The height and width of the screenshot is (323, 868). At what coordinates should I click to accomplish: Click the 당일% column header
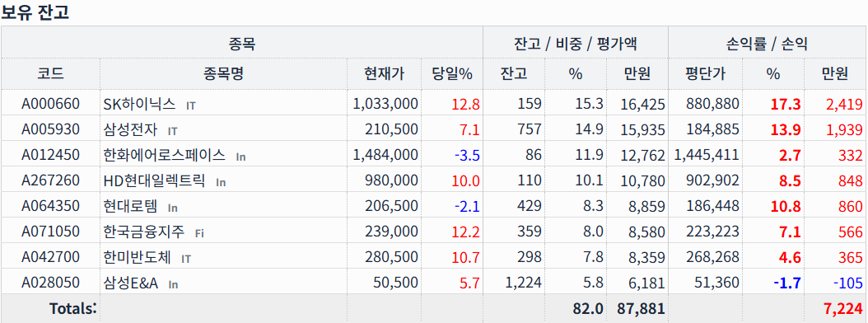[x=452, y=73]
